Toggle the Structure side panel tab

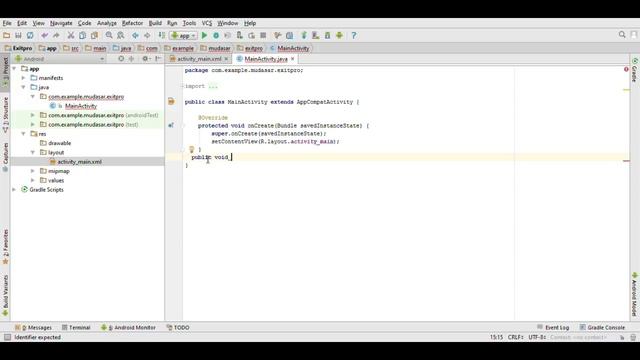click(5, 115)
